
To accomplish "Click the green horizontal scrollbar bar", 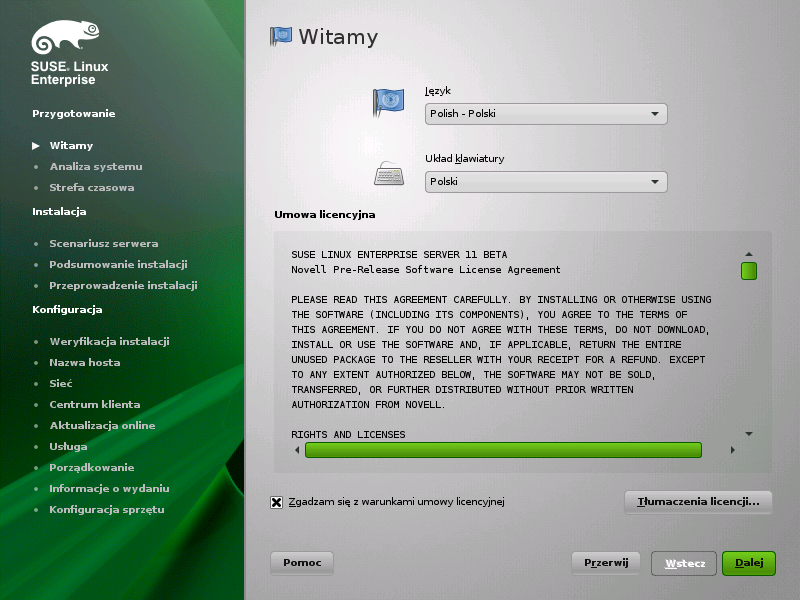I will pyautogui.click(x=504, y=450).
